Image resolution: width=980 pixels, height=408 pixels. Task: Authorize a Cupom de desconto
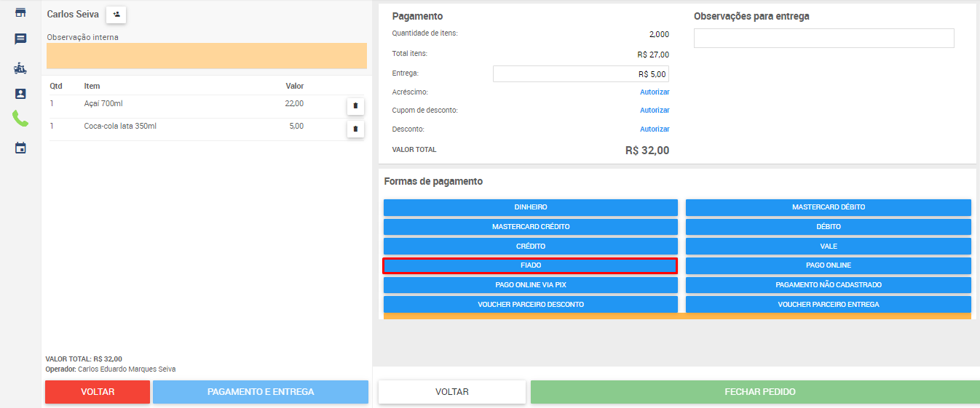click(x=654, y=111)
